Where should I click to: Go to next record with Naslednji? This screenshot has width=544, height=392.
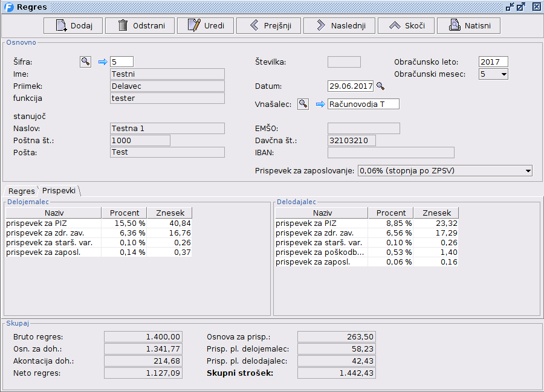click(x=339, y=26)
